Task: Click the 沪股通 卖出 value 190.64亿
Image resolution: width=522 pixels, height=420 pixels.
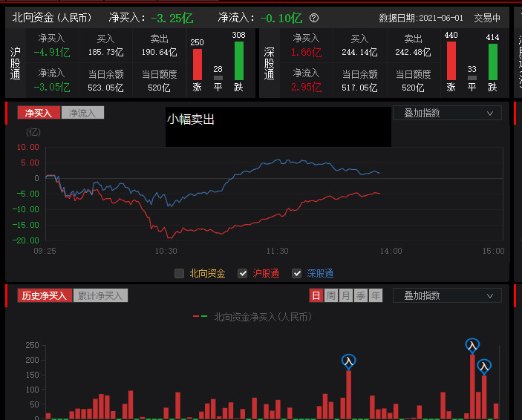Action: 160,52
